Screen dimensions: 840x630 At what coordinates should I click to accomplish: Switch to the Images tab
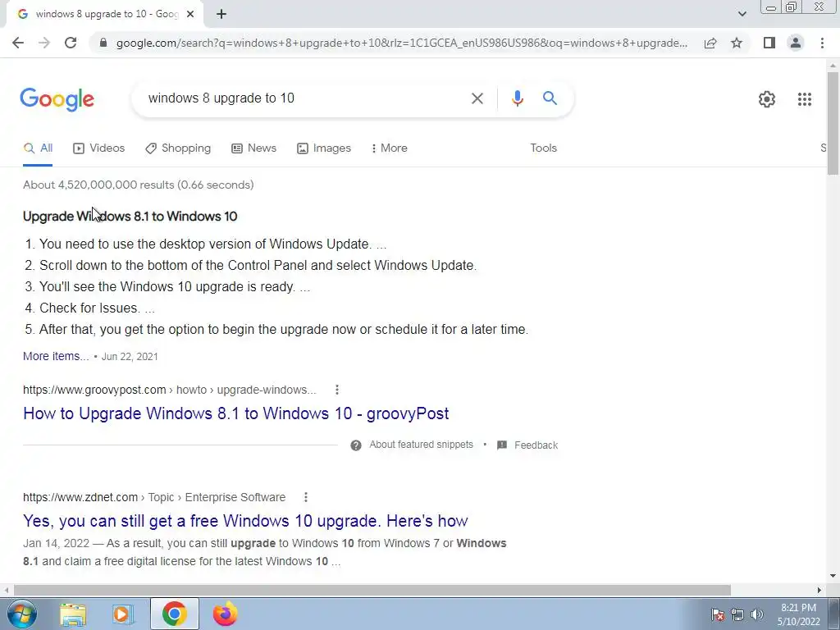(x=324, y=148)
